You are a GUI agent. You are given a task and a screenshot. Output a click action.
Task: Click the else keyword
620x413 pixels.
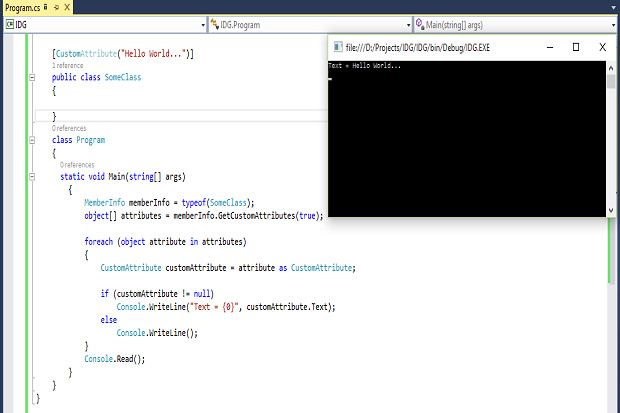click(x=108, y=320)
